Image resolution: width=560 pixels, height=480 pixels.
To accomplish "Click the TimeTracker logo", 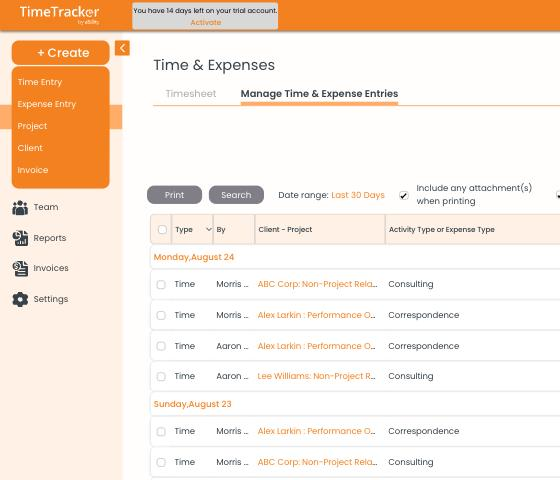I will point(59,14).
